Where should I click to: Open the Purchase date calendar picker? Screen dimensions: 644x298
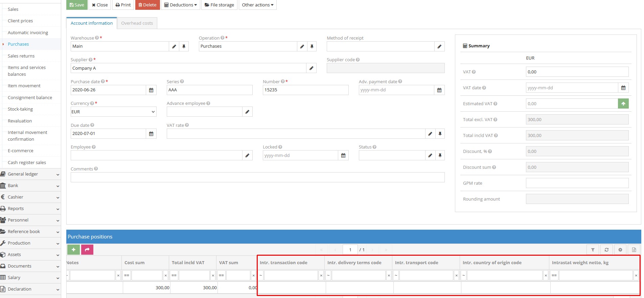coord(151,90)
